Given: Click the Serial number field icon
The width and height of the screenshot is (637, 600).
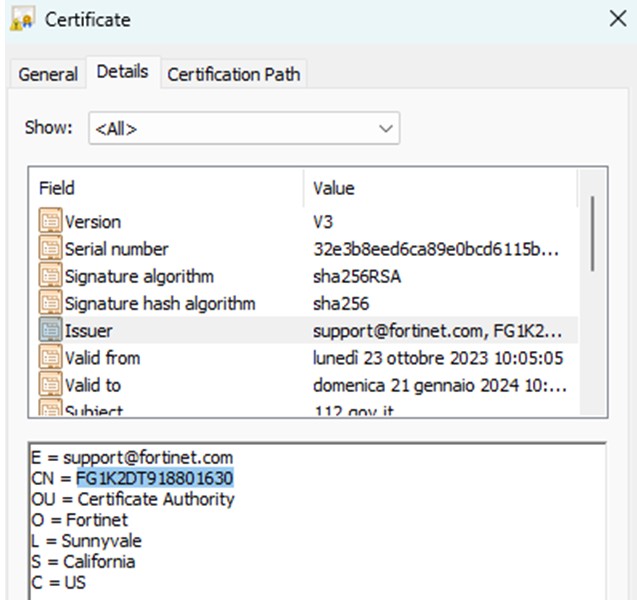Looking at the screenshot, I should 50,249.
